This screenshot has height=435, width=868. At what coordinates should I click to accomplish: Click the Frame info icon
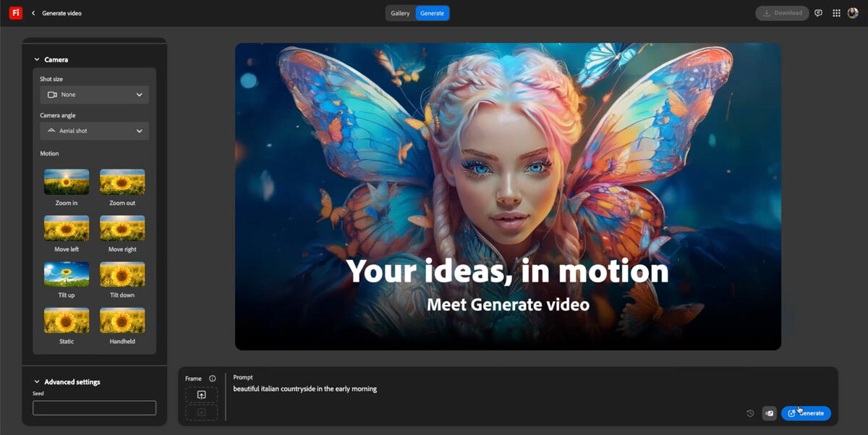point(213,379)
